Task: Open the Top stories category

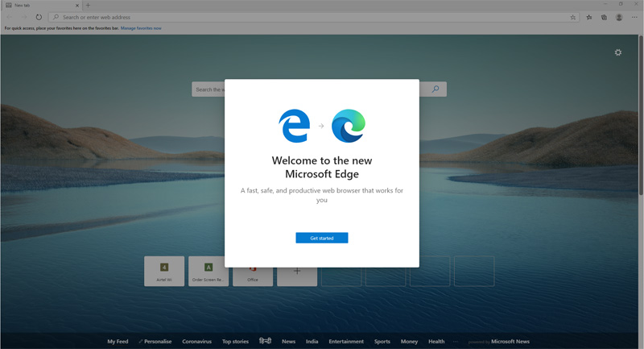Action: (235, 342)
